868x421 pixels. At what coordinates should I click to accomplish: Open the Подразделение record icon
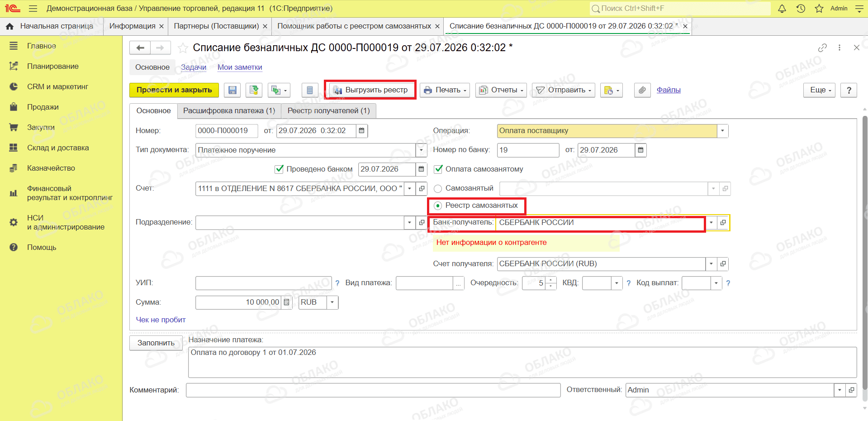click(x=422, y=222)
